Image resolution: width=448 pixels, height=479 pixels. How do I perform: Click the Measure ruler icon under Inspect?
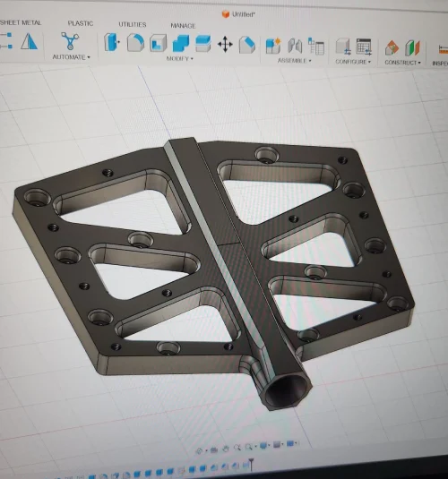(443, 49)
